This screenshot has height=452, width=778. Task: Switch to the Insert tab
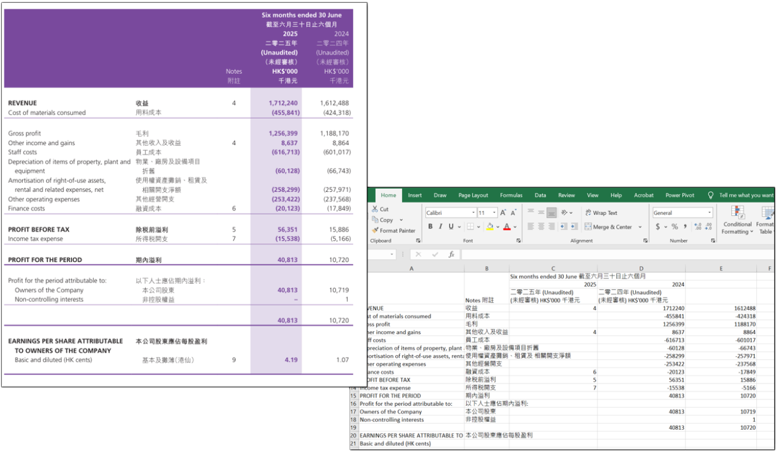[415, 195]
